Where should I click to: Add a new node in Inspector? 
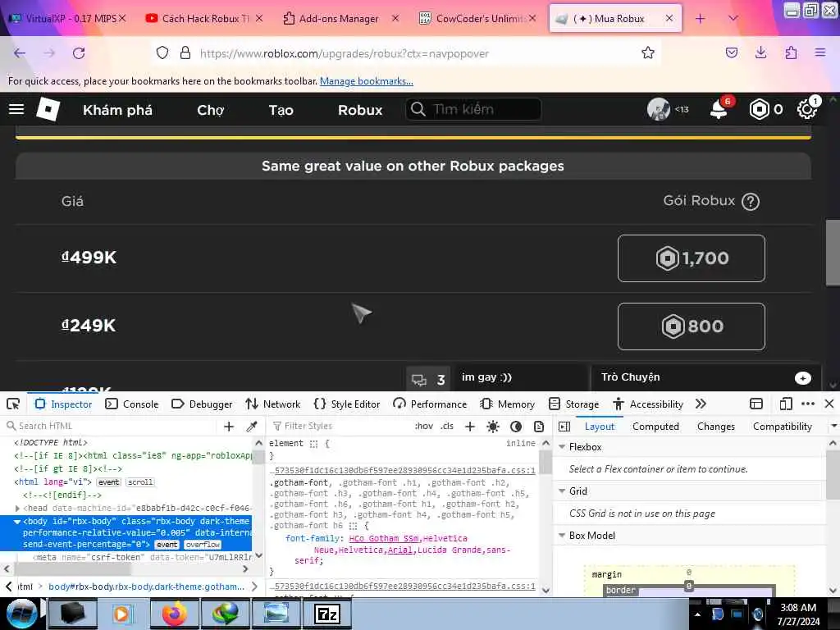click(229, 427)
